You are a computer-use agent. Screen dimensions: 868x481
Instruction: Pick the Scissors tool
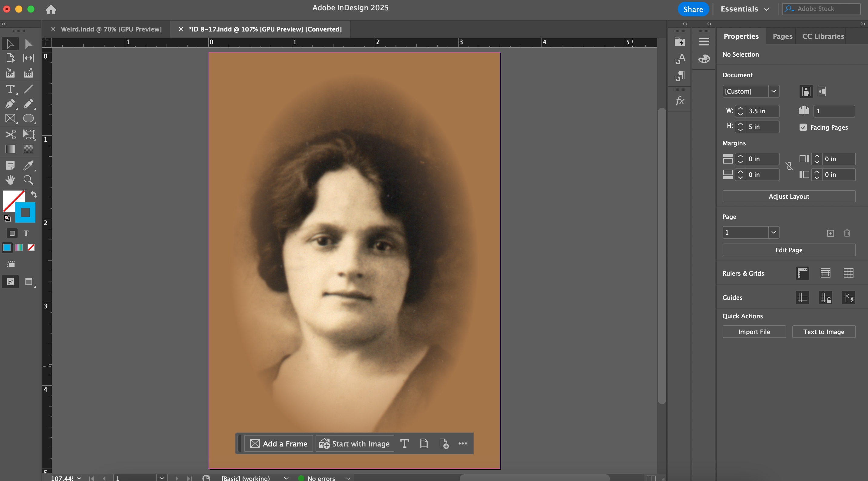click(10, 134)
